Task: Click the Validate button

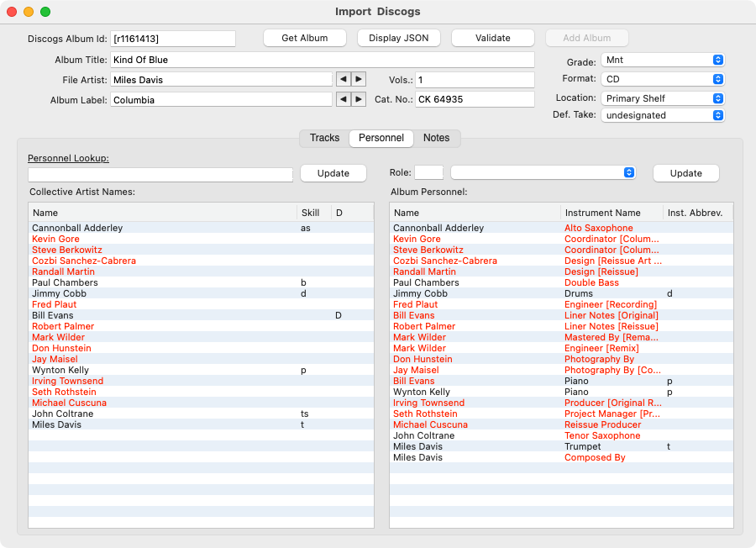Action: (x=493, y=38)
